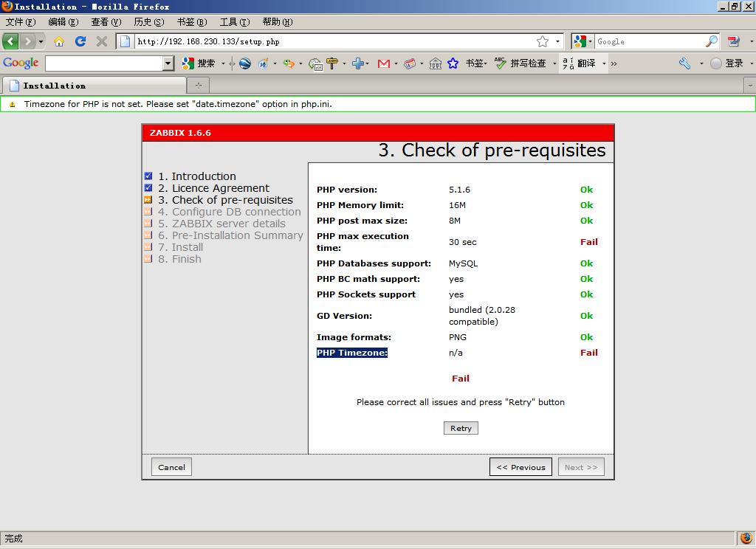Click the Google search box in navigation bar
756x549 pixels.
coord(650,41)
